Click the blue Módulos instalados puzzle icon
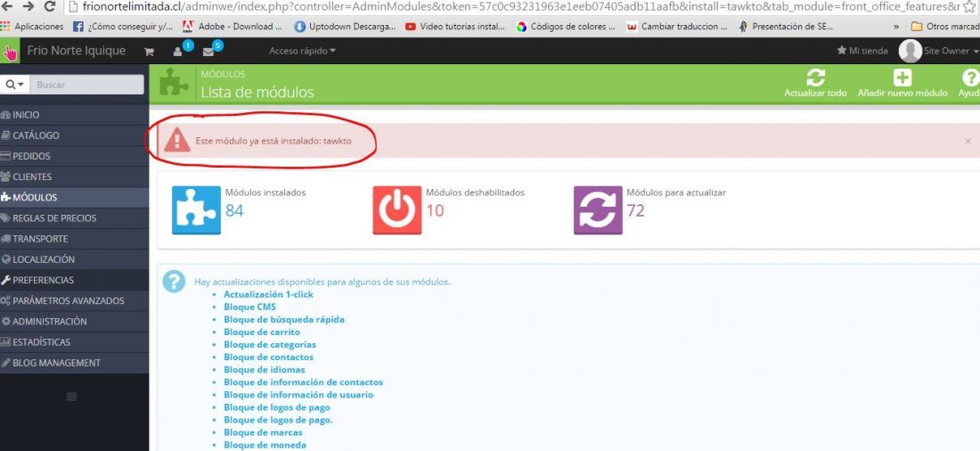The height and width of the screenshot is (451, 980). [x=196, y=210]
